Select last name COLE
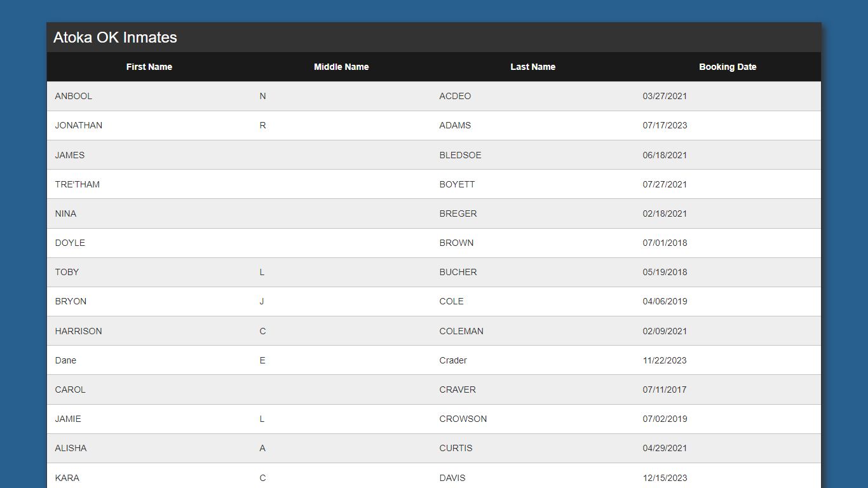Viewport: 868px width, 488px height. [x=451, y=301]
